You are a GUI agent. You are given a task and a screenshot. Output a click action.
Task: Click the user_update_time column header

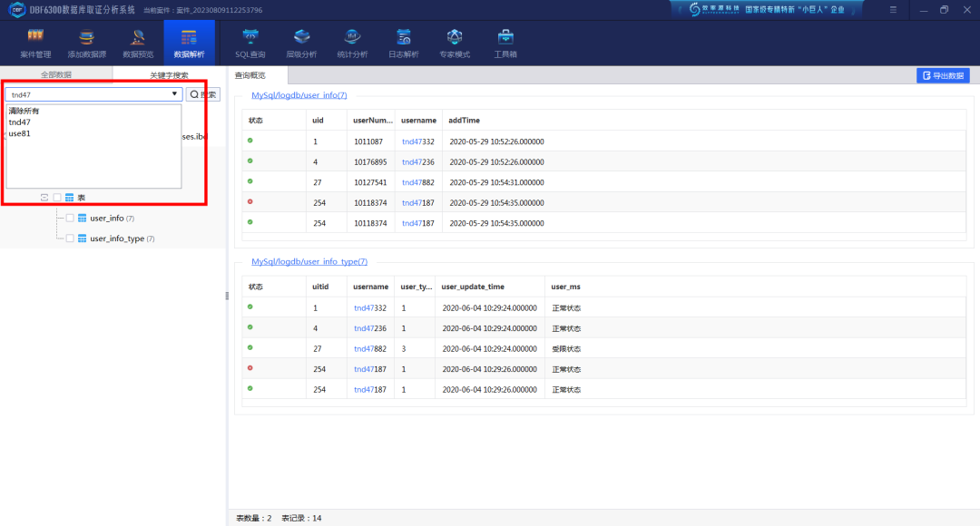pyautogui.click(x=473, y=287)
